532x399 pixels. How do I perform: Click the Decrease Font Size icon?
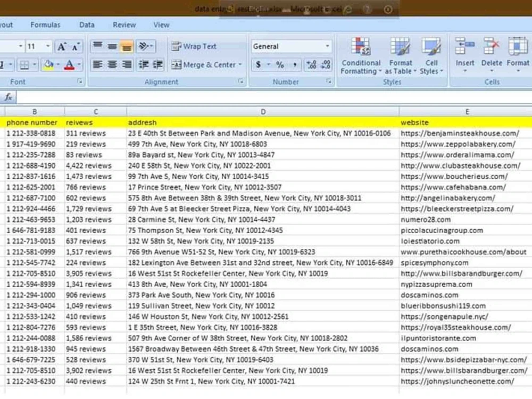[x=75, y=46]
